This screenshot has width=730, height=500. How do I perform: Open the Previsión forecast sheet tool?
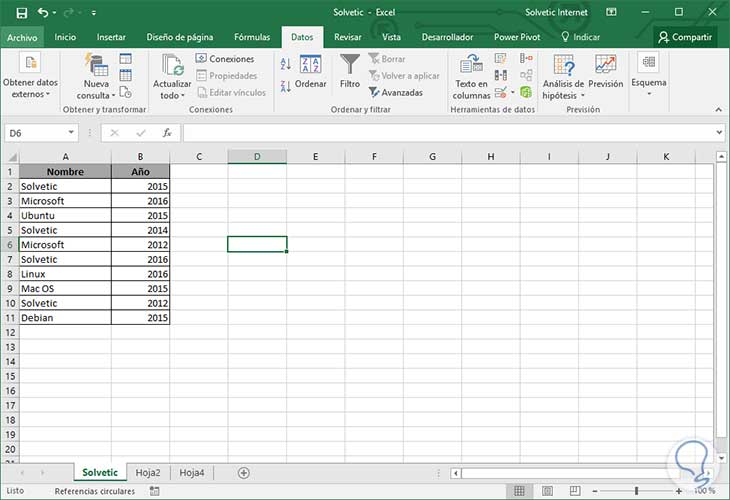(605, 71)
